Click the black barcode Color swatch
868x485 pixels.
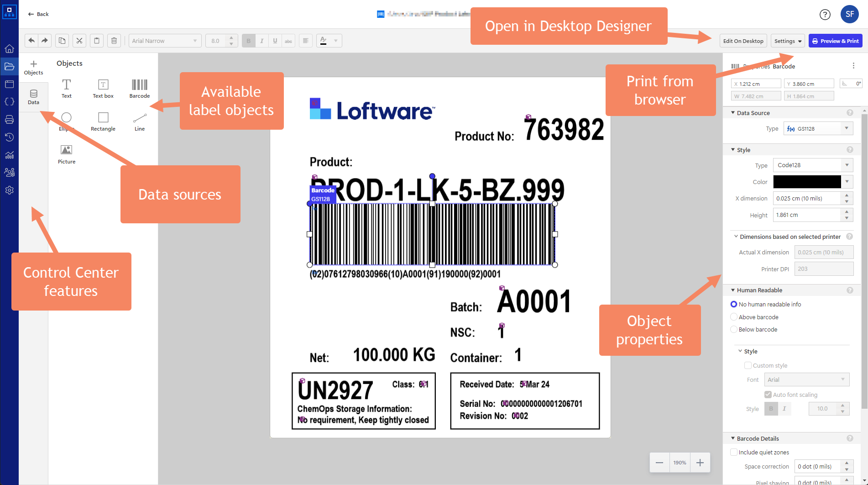[807, 182]
